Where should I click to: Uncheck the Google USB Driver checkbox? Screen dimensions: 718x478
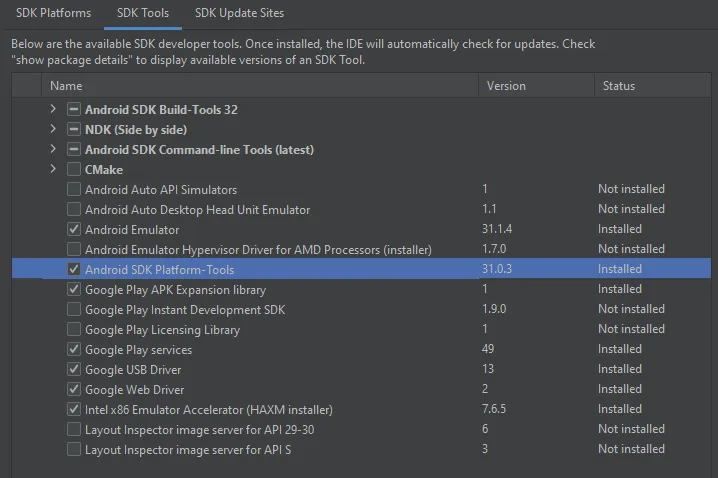click(73, 369)
